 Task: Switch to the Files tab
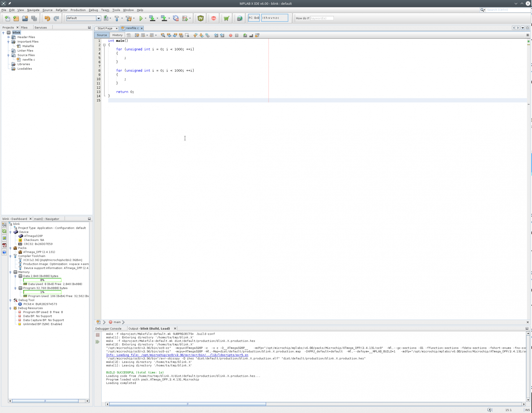click(x=24, y=27)
